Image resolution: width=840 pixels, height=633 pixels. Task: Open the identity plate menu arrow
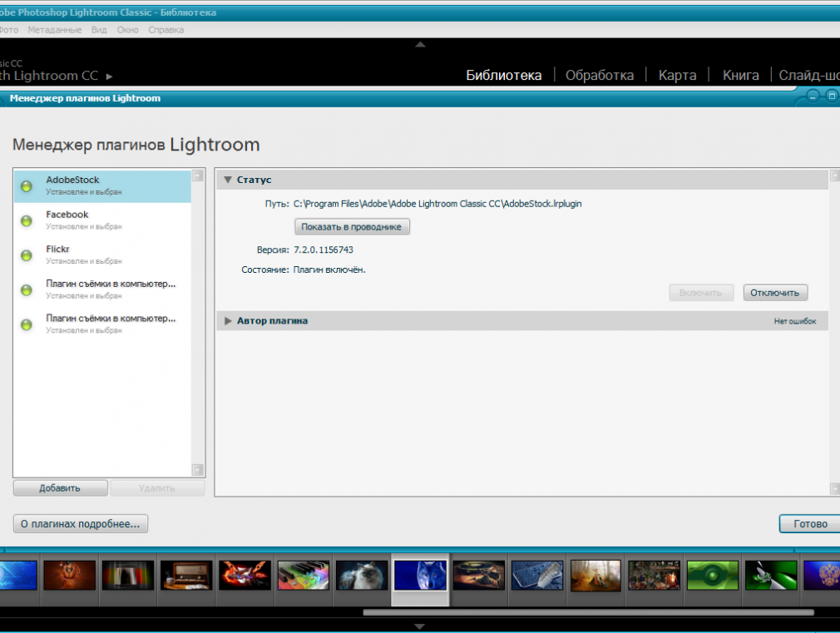pyautogui.click(x=109, y=77)
